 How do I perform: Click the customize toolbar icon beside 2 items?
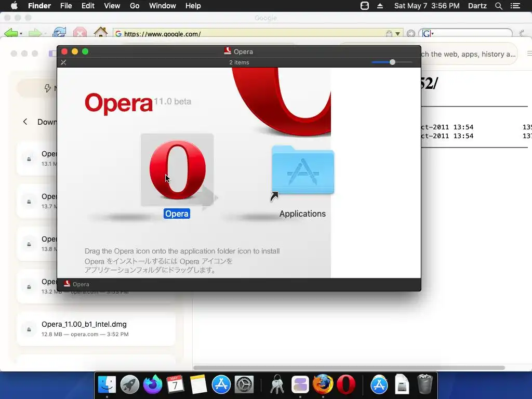(x=63, y=62)
